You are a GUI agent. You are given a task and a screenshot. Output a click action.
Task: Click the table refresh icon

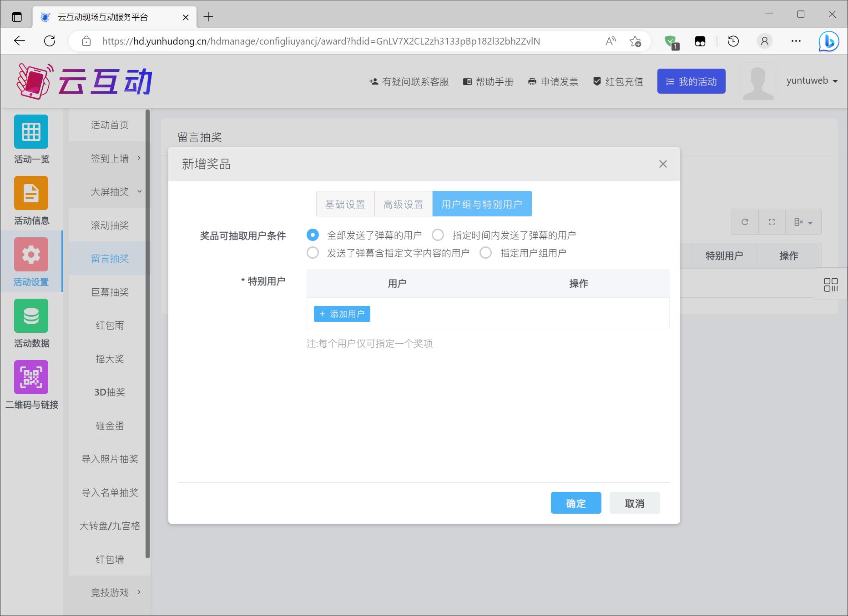[x=745, y=222]
